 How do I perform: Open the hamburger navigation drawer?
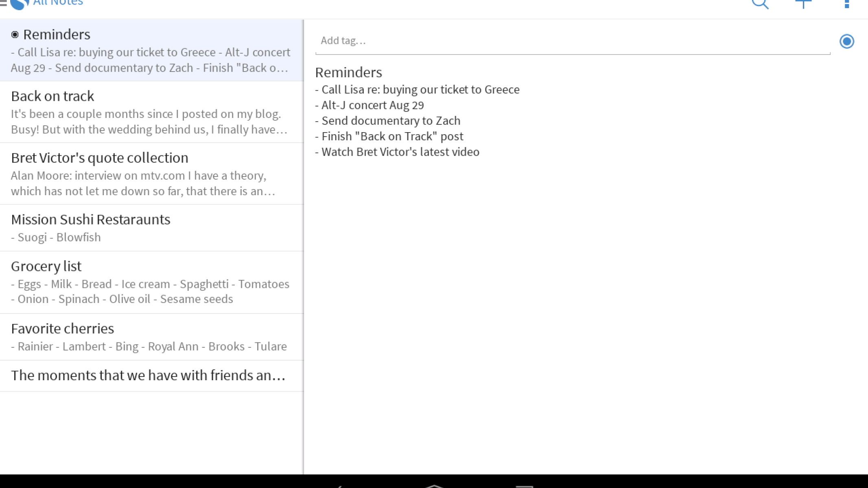3,3
